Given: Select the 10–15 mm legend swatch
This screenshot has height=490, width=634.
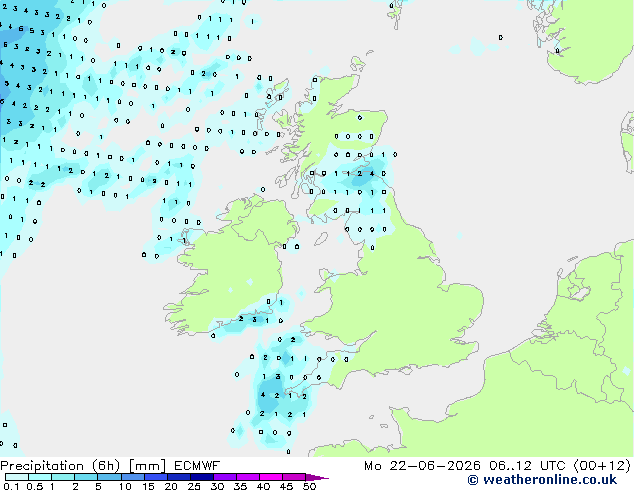Looking at the screenshot, I should (x=132, y=477).
